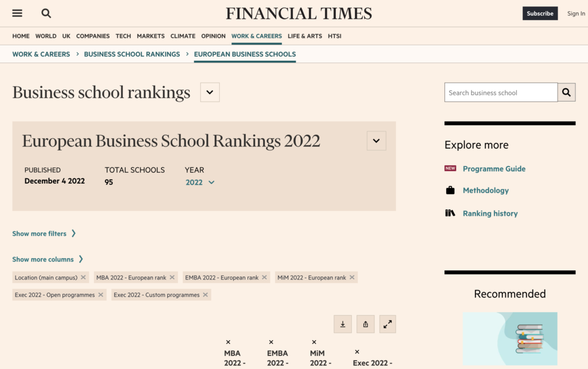Select the WORK & CAREERS nav tab
The height and width of the screenshot is (369, 588).
tap(257, 36)
